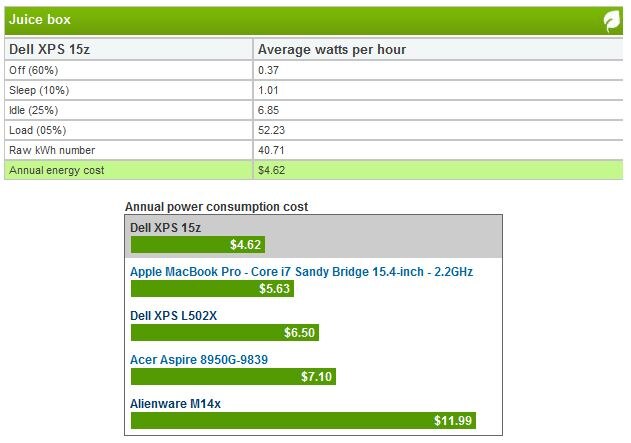Click the Off (60%) row label
Viewport: 631px width, 443px height.
click(34, 70)
